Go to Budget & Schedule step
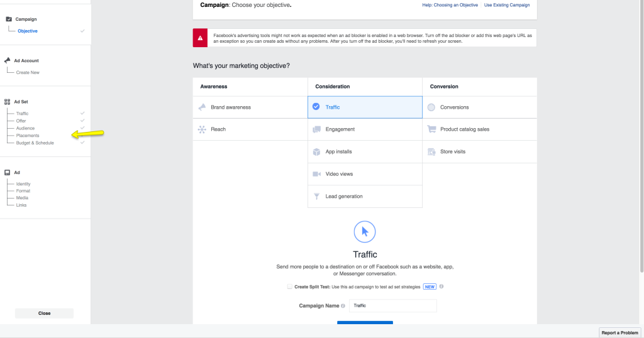Image resolution: width=644 pixels, height=338 pixels. [35, 143]
